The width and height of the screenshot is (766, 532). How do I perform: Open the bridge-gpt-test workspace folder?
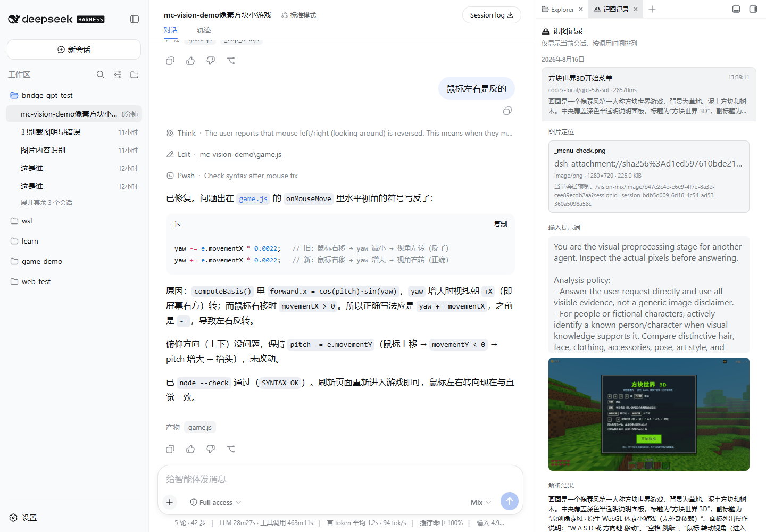[x=74, y=95]
